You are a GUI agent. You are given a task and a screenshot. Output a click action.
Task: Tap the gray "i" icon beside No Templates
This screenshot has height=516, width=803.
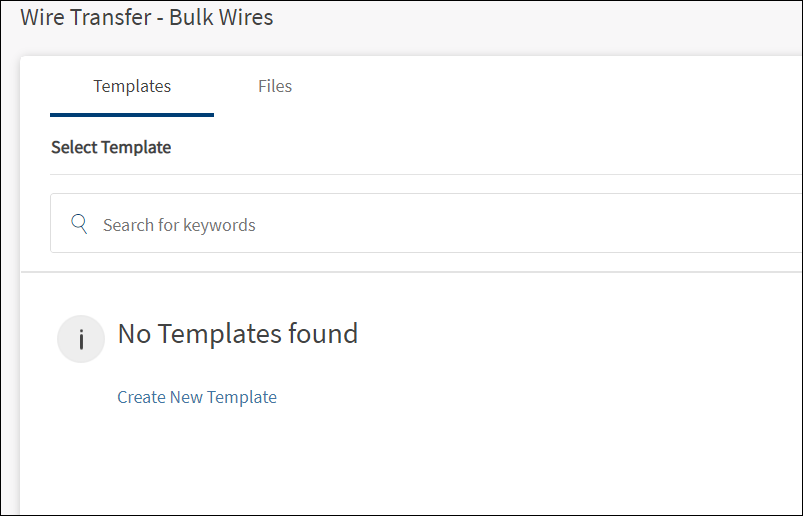pos(81,340)
